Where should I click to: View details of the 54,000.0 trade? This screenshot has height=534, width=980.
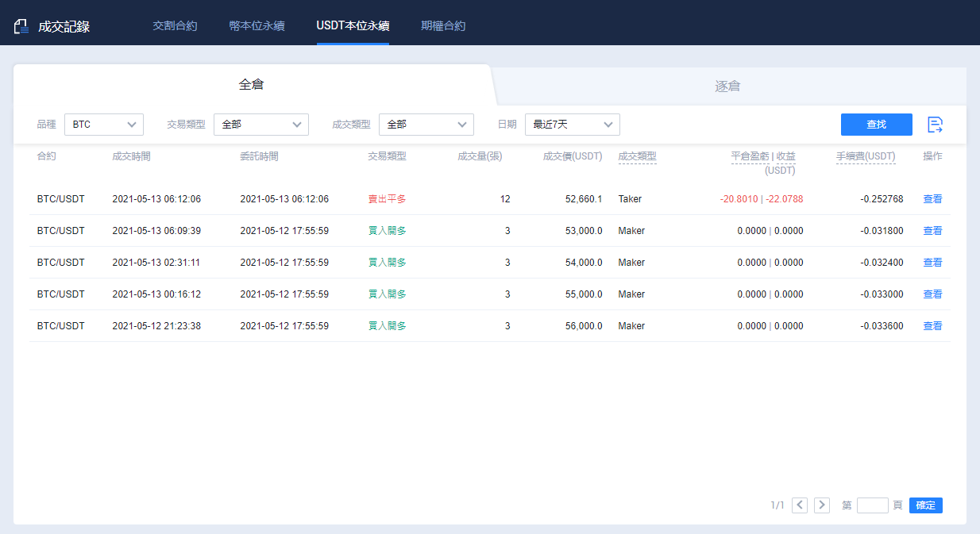point(932,263)
